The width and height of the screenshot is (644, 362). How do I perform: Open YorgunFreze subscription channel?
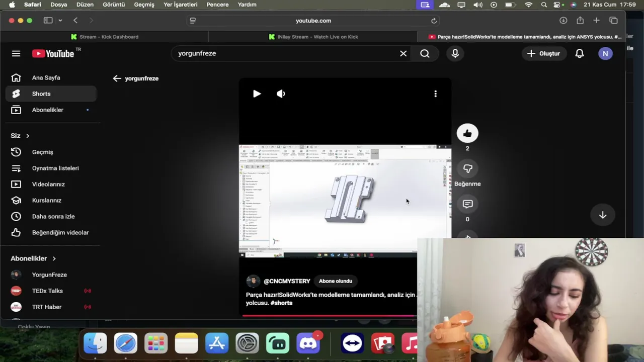click(51, 275)
